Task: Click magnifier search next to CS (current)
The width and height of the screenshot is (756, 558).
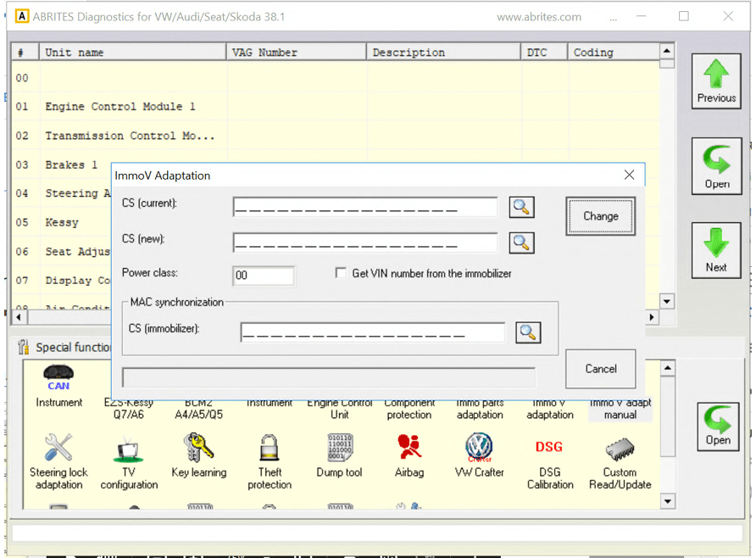Action: [521, 207]
